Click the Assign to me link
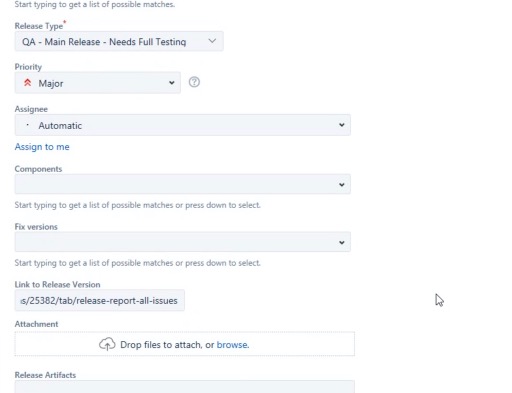Screen dimensions: 512x393 click(x=42, y=147)
